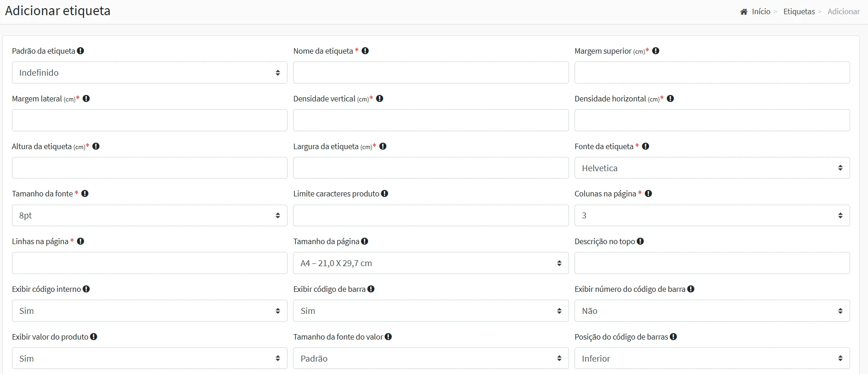Viewport: 868px width, 374px height.
Task: Click the Margem superior info icon
Action: [656, 51]
